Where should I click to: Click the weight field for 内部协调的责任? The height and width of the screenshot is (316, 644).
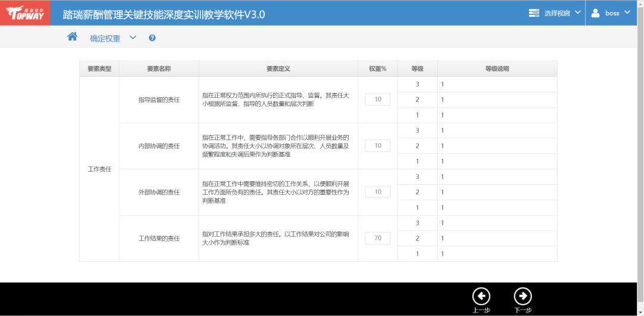377,146
